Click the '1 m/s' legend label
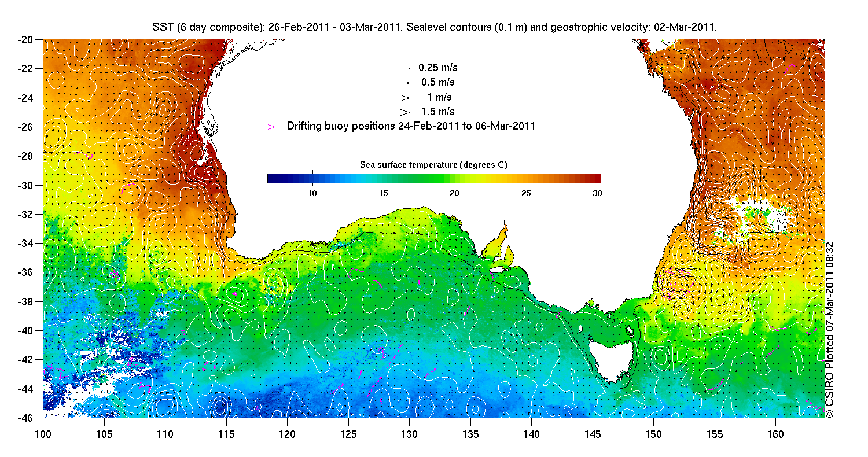Screen dimensions: 868x457 point(440,97)
